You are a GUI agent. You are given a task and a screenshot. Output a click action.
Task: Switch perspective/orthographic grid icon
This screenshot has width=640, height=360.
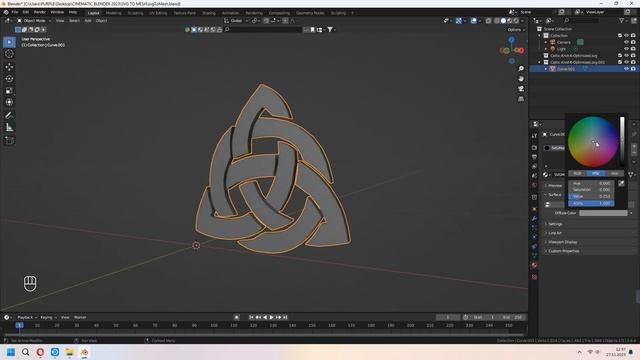pyautogui.click(x=521, y=99)
